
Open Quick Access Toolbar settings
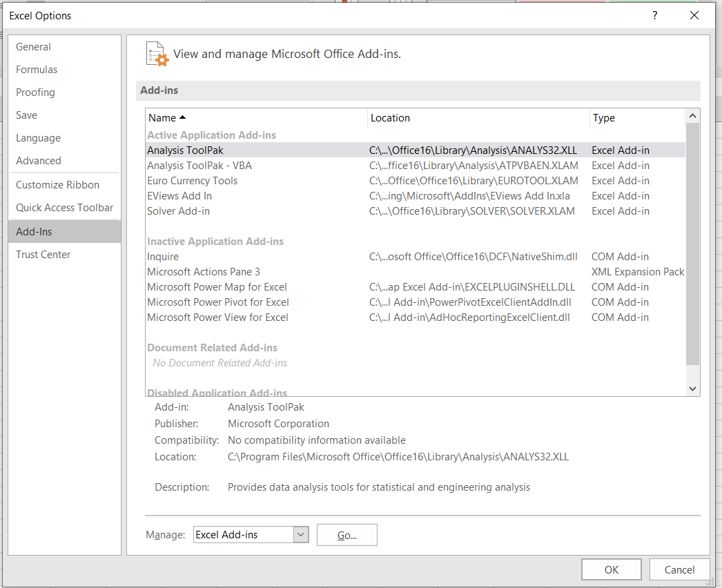tap(64, 208)
